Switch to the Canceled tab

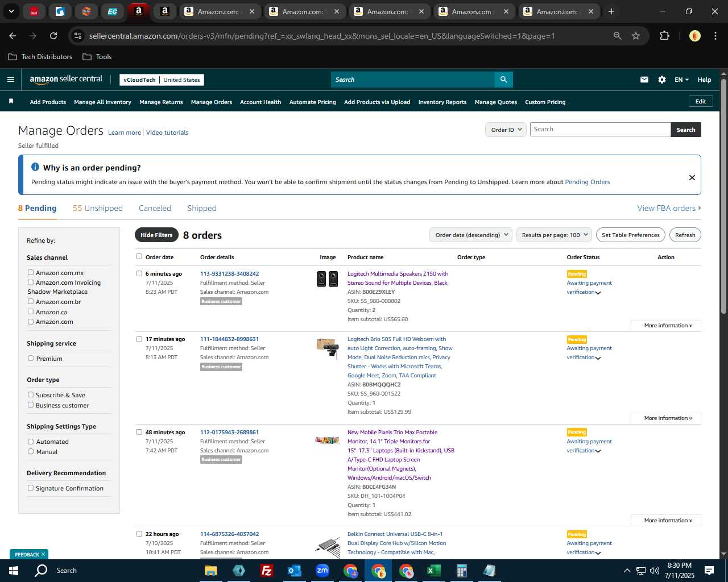(x=155, y=208)
